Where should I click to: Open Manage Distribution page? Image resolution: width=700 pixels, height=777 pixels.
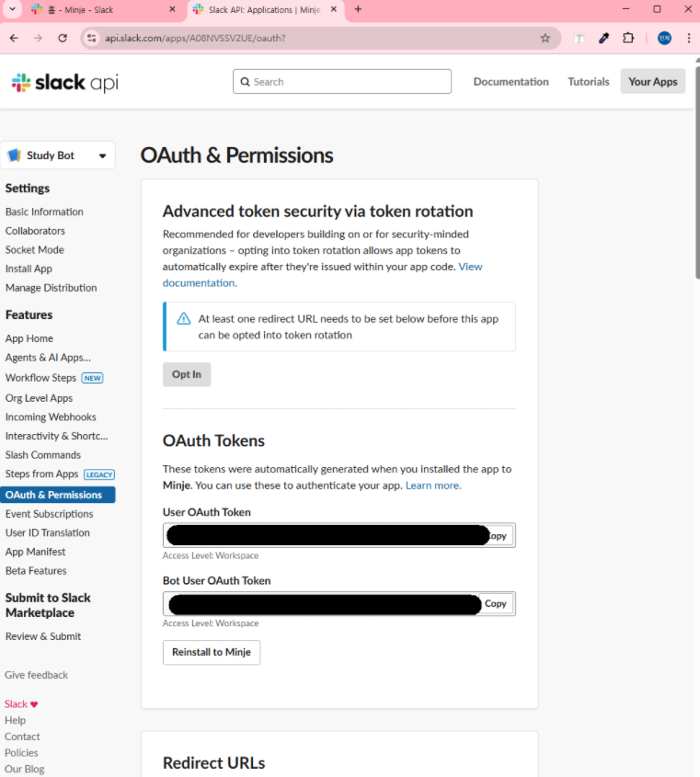pos(52,288)
